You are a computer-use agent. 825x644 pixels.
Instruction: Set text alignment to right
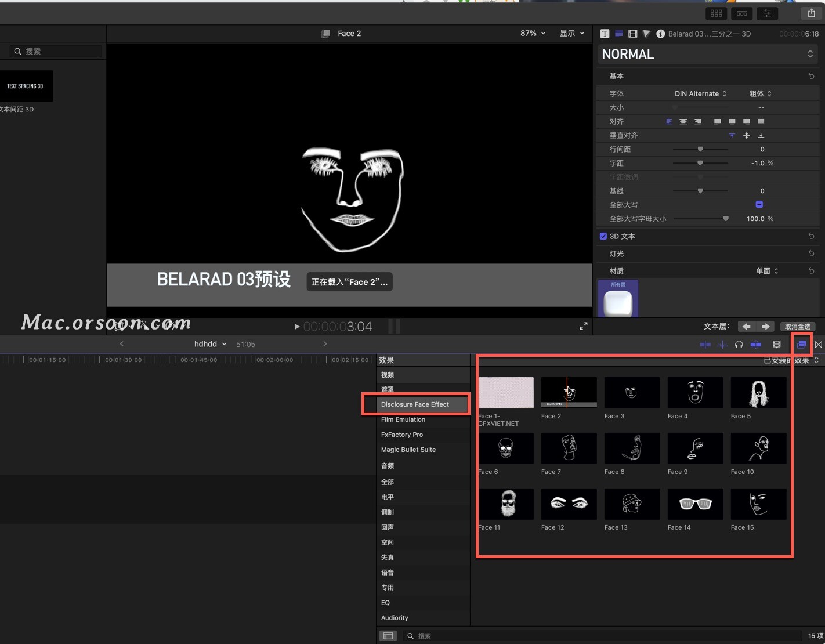click(x=698, y=121)
